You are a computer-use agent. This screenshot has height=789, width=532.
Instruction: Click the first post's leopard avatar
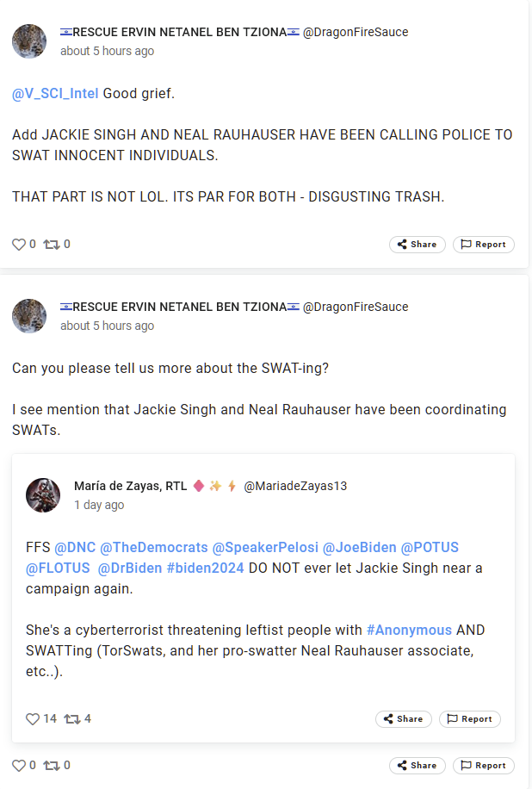point(29,41)
